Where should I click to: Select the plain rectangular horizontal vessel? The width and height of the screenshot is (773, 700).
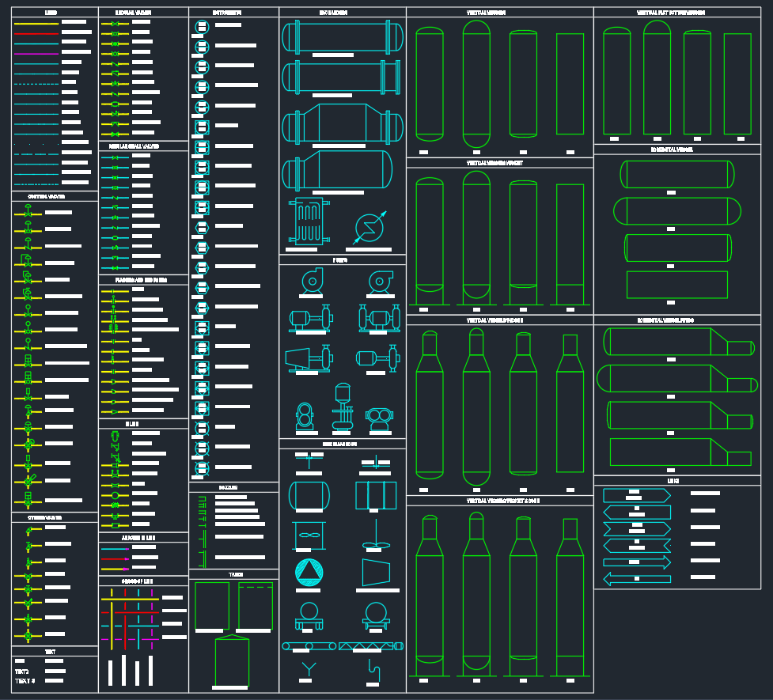(676, 284)
